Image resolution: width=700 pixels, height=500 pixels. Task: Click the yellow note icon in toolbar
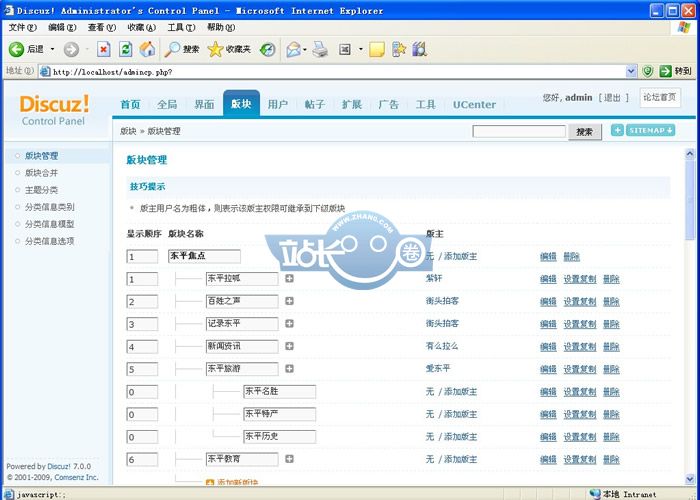click(x=377, y=49)
